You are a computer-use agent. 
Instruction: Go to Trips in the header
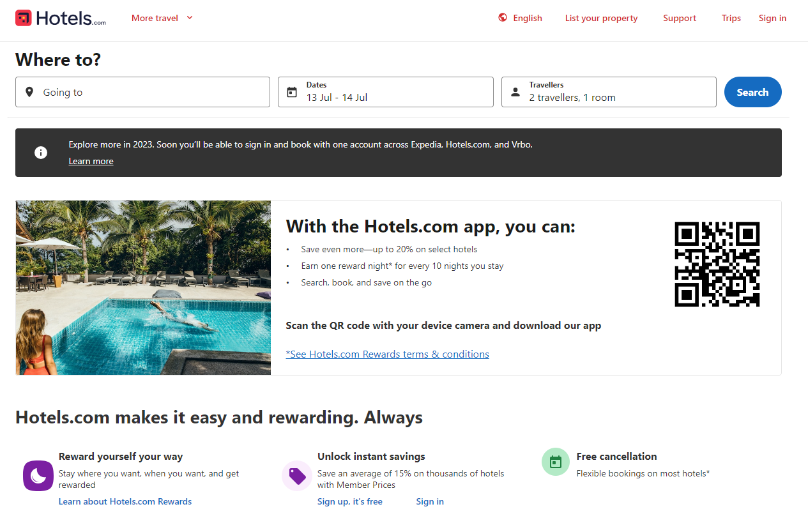(x=731, y=18)
